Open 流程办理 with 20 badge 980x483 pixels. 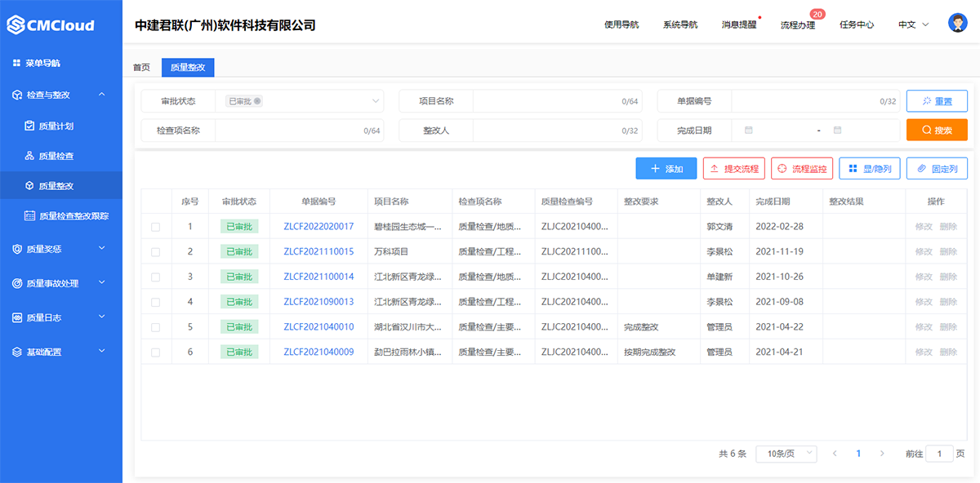(798, 24)
